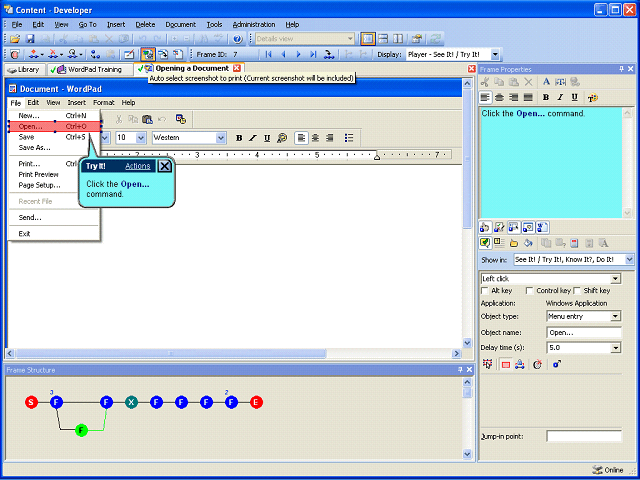Screen dimensions: 640x480
Task: Switch to the horizontal split layout icon
Action: pyautogui.click(x=383, y=39)
